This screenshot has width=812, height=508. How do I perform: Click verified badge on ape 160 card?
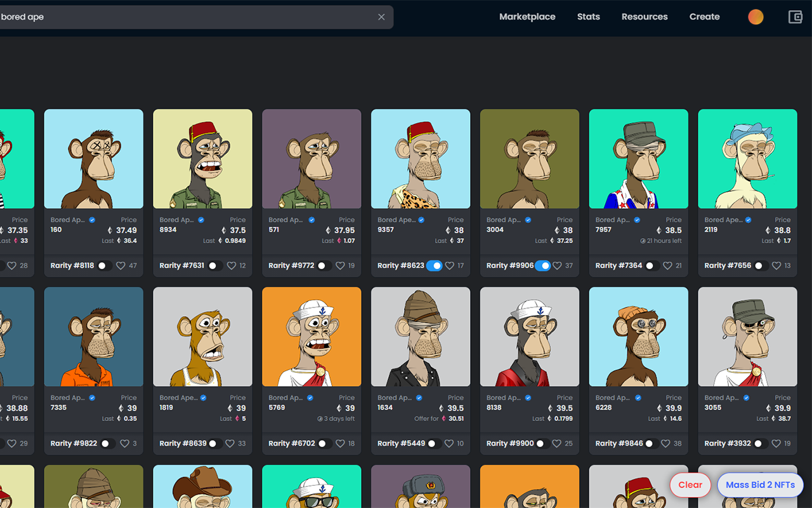92,220
